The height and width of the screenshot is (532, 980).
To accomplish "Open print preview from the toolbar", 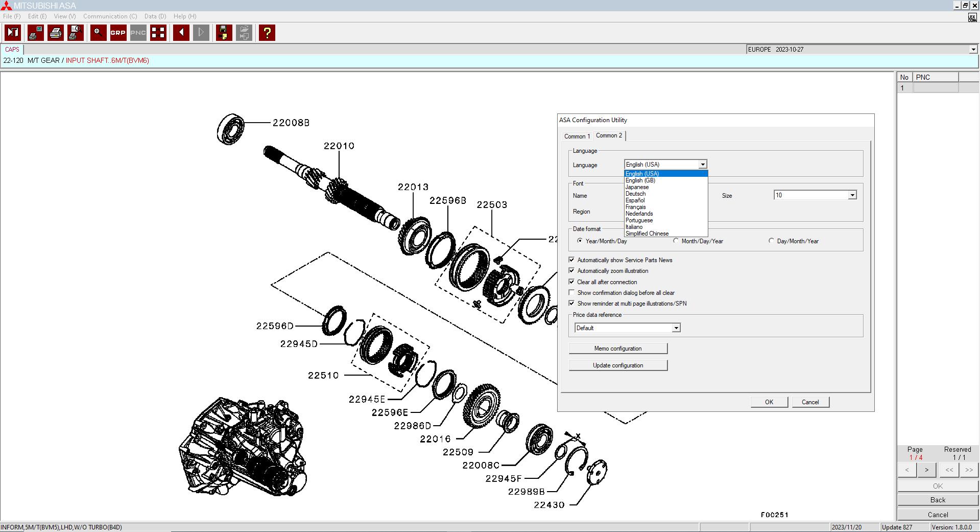I will click(76, 33).
